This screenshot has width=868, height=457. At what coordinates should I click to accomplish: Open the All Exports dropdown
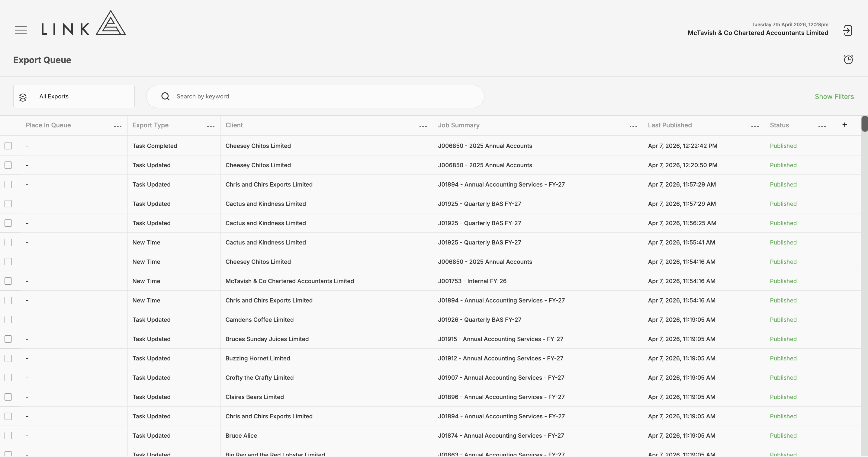[74, 96]
